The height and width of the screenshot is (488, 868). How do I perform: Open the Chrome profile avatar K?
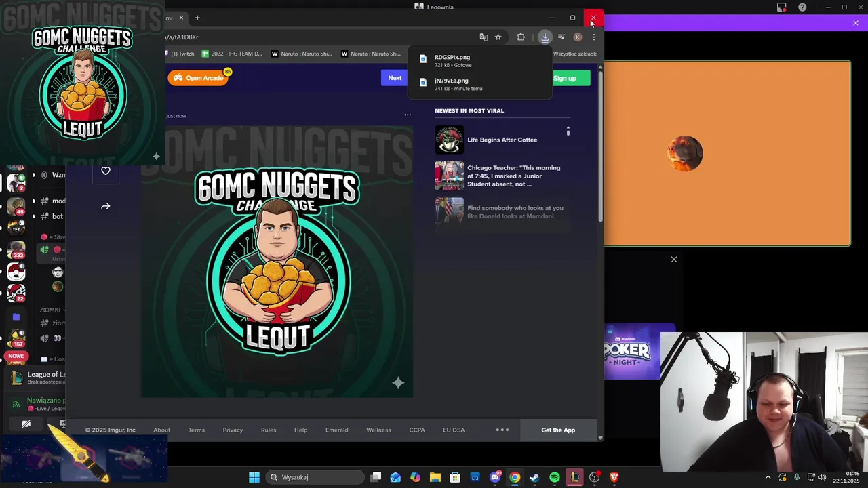pos(578,37)
